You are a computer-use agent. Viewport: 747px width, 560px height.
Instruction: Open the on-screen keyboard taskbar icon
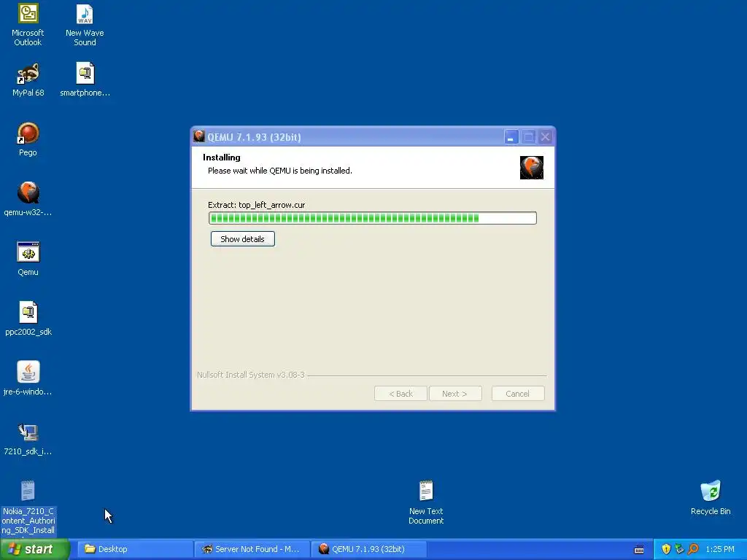coord(639,550)
